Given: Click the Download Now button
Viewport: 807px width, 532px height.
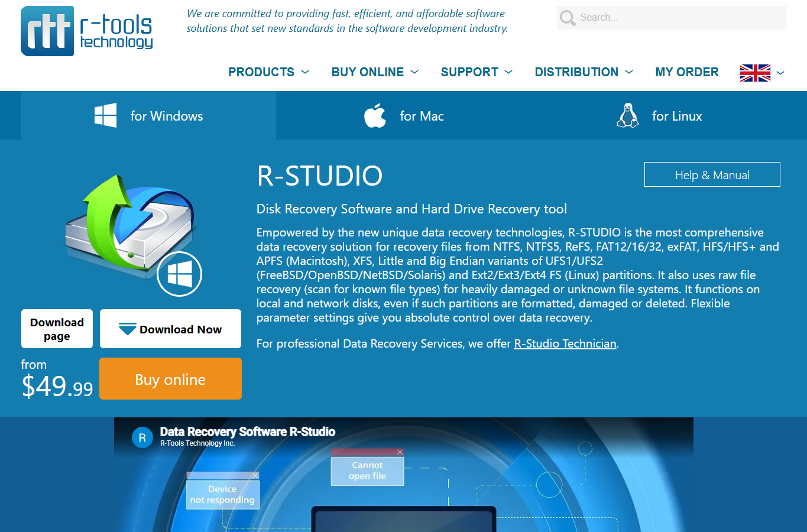Looking at the screenshot, I should (x=170, y=329).
